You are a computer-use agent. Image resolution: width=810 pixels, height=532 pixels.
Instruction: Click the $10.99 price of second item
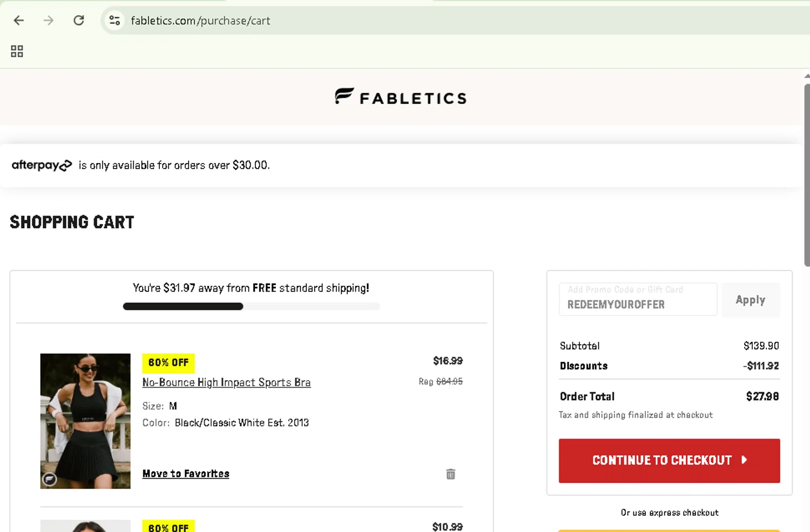click(x=448, y=527)
